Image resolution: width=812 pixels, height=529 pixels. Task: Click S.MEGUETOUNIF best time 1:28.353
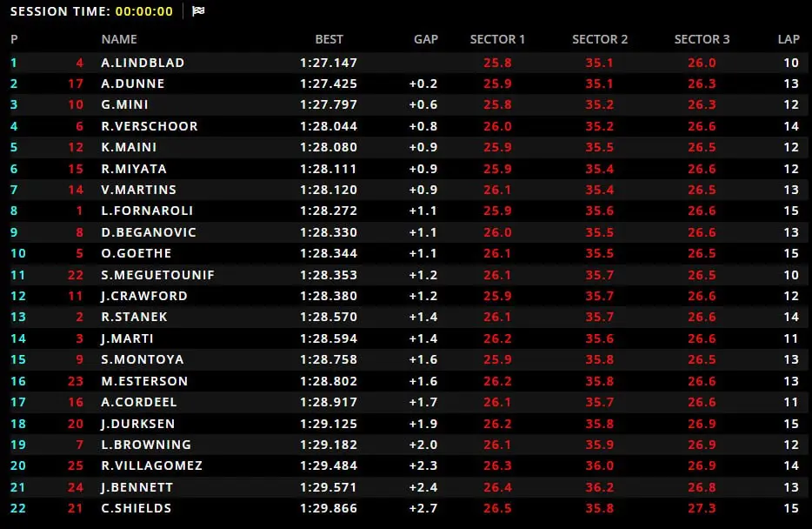tap(329, 275)
